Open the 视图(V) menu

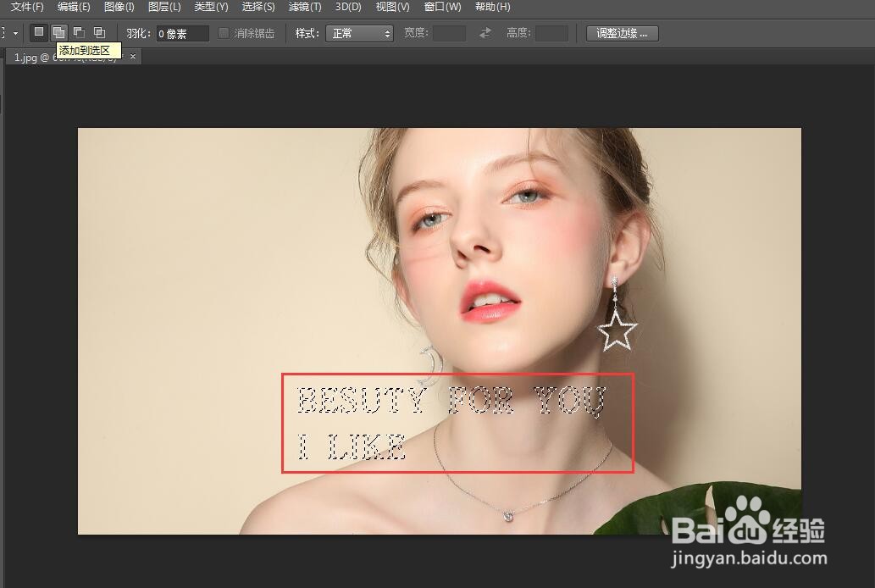[x=392, y=7]
